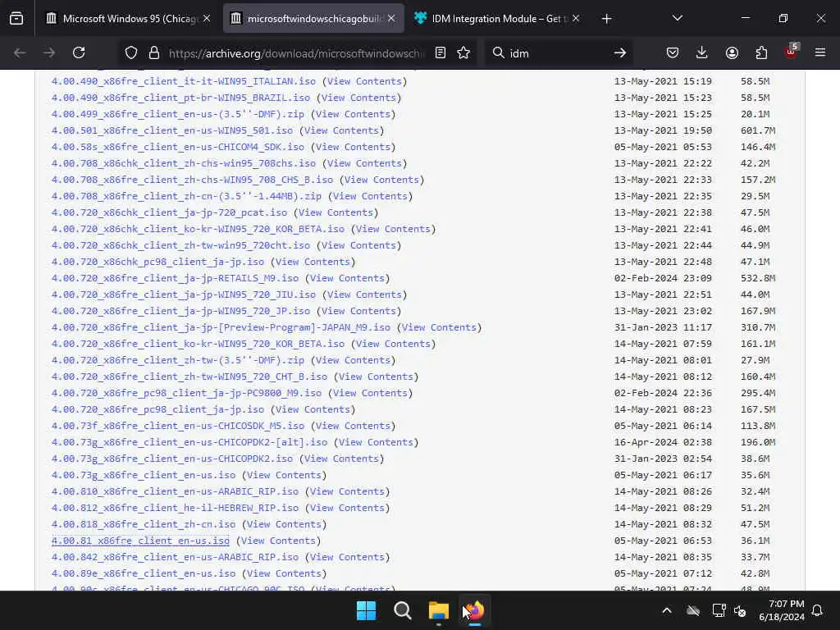This screenshot has width=840, height=630.
Task: Show site security padlock info
Action: pos(154,52)
